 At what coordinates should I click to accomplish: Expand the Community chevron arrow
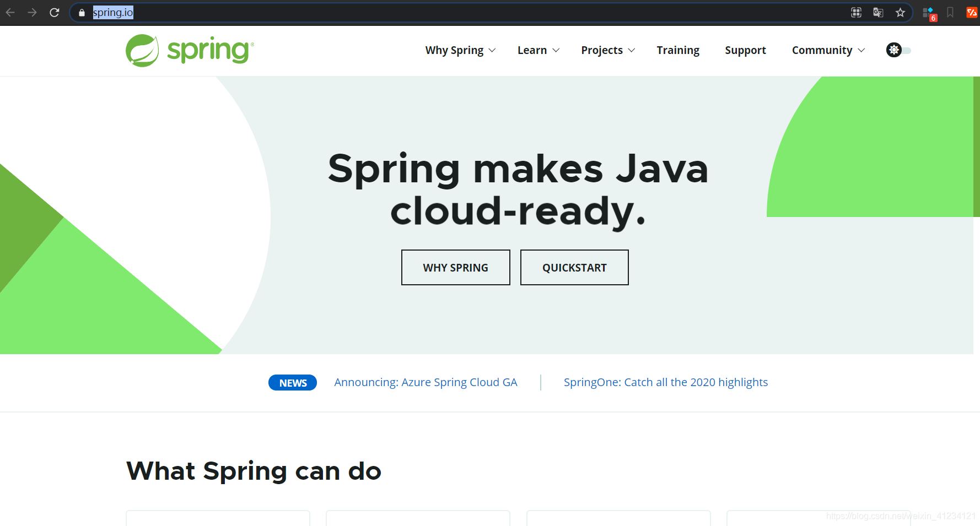click(x=861, y=51)
